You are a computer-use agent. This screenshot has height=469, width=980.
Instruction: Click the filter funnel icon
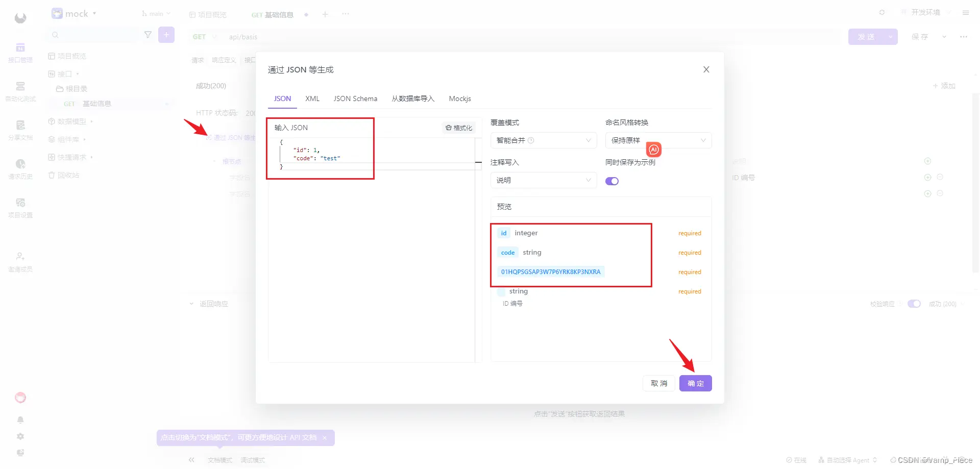coord(148,35)
